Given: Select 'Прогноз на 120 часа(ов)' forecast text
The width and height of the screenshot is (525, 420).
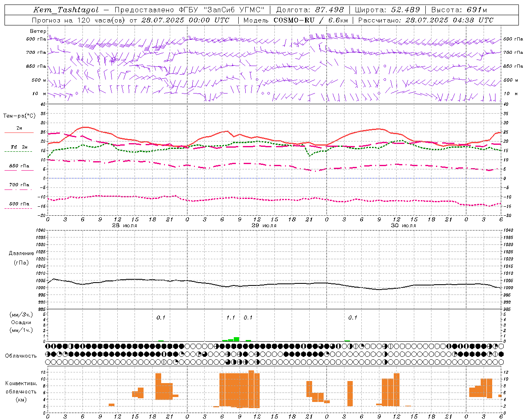Looking at the screenshot, I should coord(79,20).
